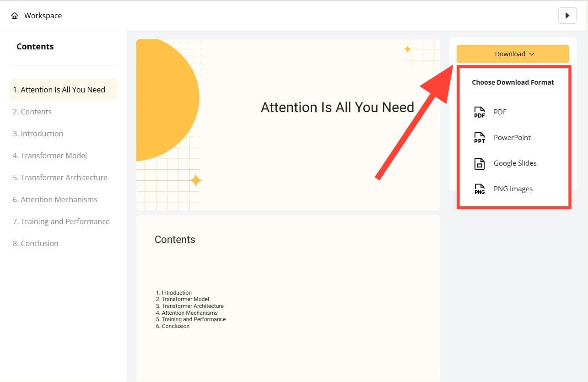Click the Contents slide heading

tap(175, 240)
